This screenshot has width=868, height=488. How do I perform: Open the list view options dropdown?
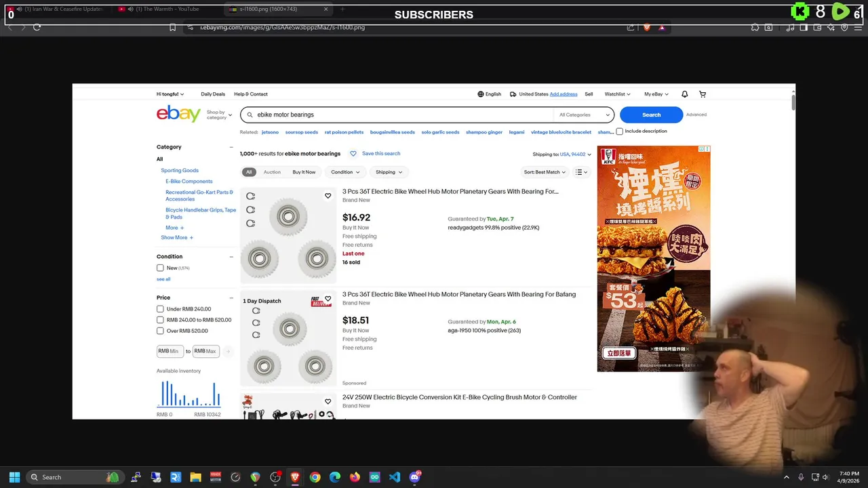(x=581, y=172)
